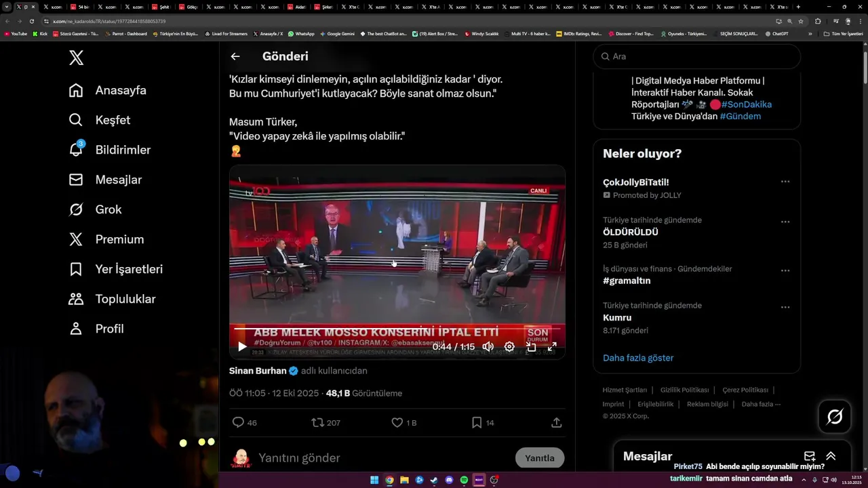Compose new message in Mesajlar drawer
Viewport: 868px width, 488px height.
(x=809, y=456)
